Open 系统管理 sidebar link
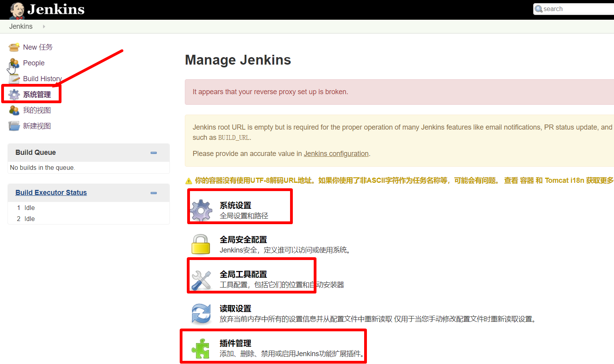 coord(37,95)
